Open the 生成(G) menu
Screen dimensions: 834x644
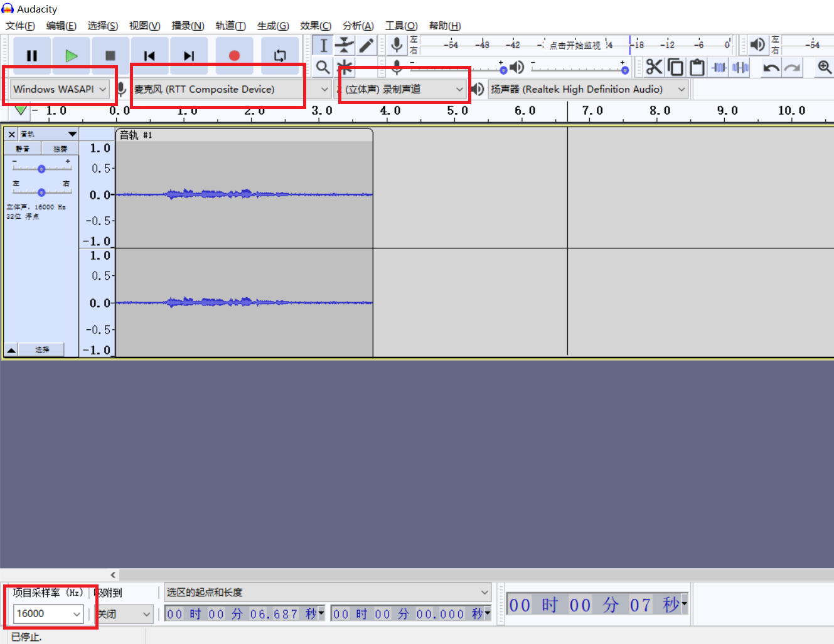273,26
